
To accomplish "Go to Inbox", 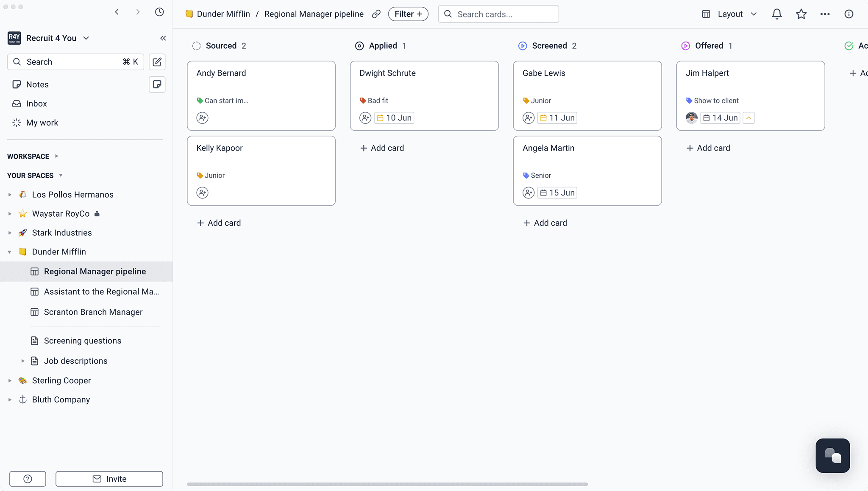I will tap(36, 103).
